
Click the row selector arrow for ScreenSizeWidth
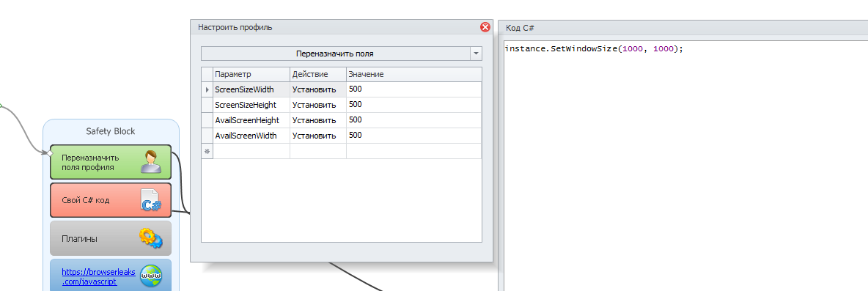pyautogui.click(x=207, y=89)
